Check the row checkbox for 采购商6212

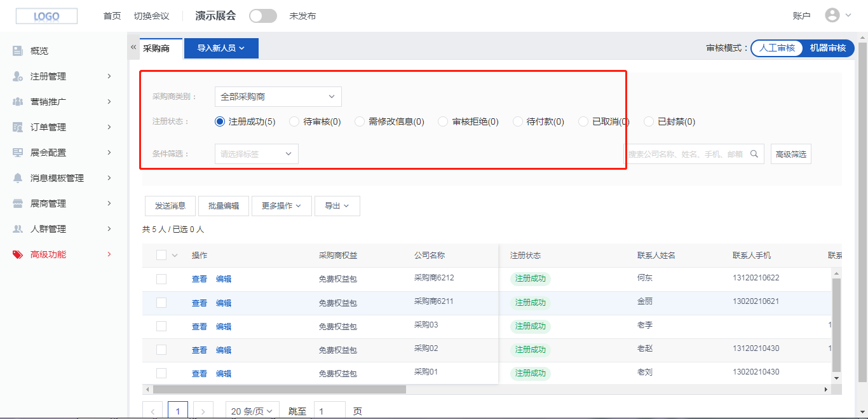pyautogui.click(x=161, y=279)
